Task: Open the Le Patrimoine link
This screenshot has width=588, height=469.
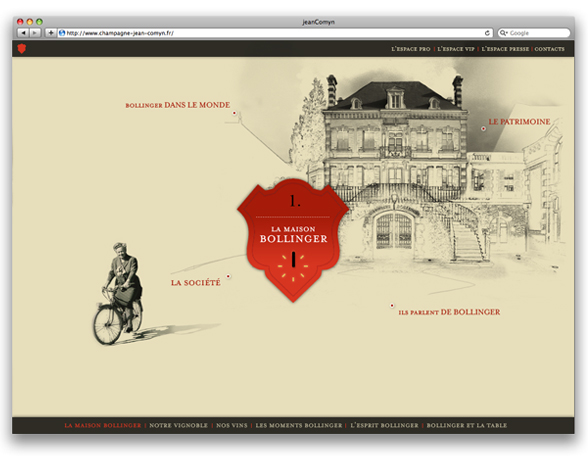Action: (519, 121)
